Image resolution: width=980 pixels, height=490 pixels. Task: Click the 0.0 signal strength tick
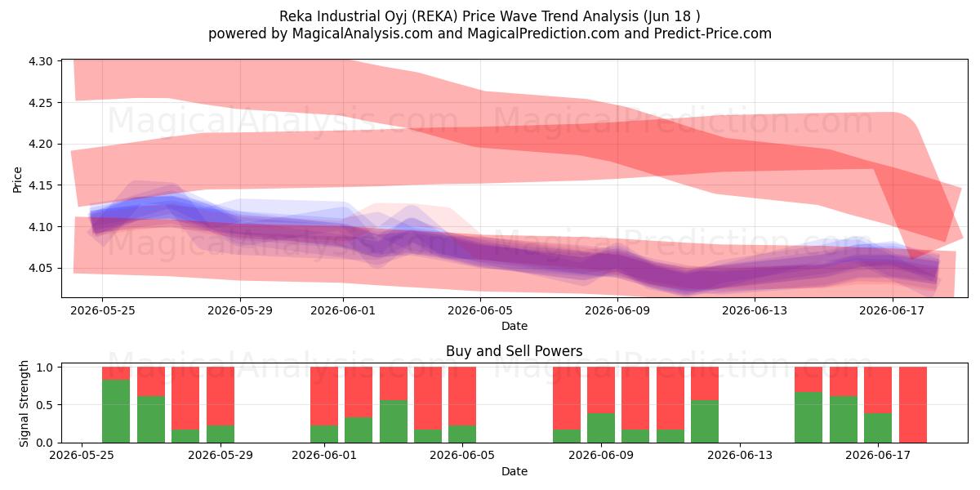coord(45,443)
